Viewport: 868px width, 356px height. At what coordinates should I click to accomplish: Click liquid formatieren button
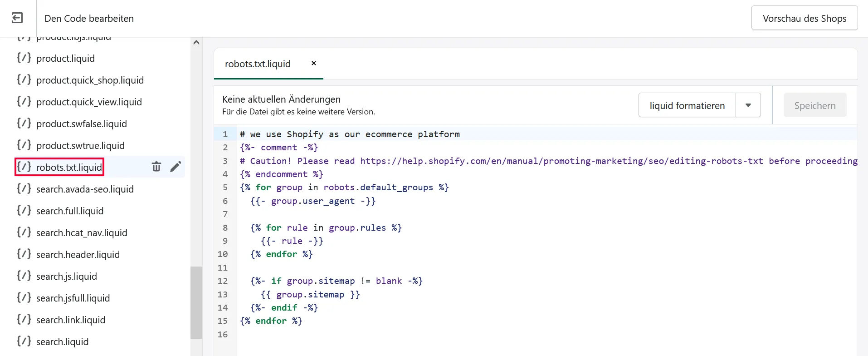click(x=687, y=105)
